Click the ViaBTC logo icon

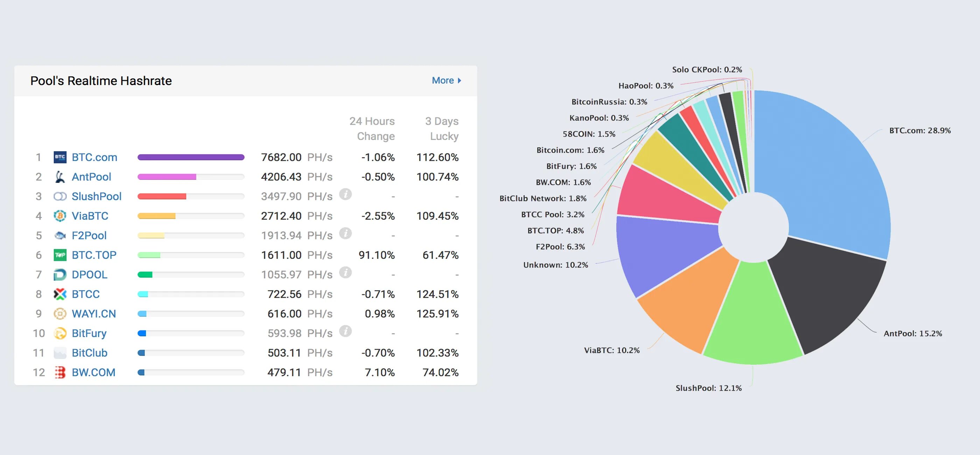coord(60,216)
